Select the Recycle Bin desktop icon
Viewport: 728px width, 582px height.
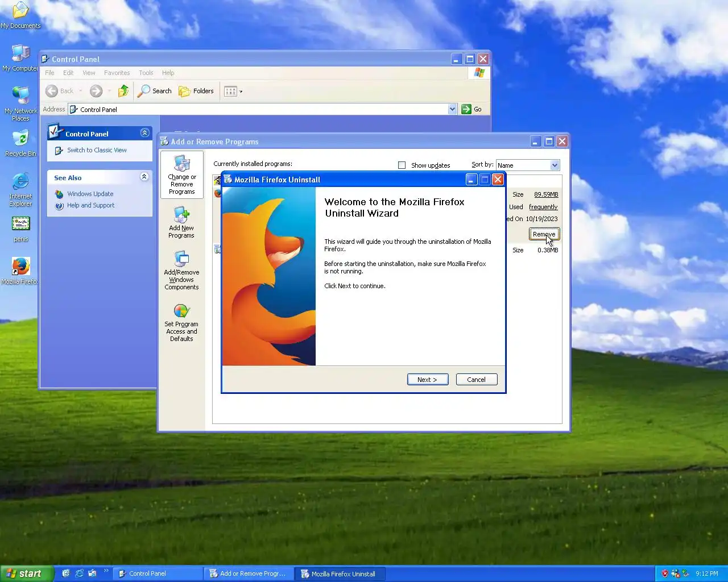[20, 143]
